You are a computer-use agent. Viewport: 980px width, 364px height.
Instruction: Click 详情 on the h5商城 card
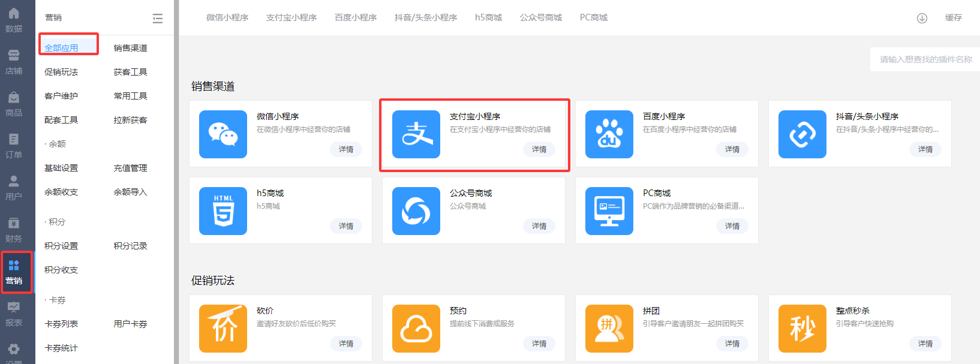(346, 226)
